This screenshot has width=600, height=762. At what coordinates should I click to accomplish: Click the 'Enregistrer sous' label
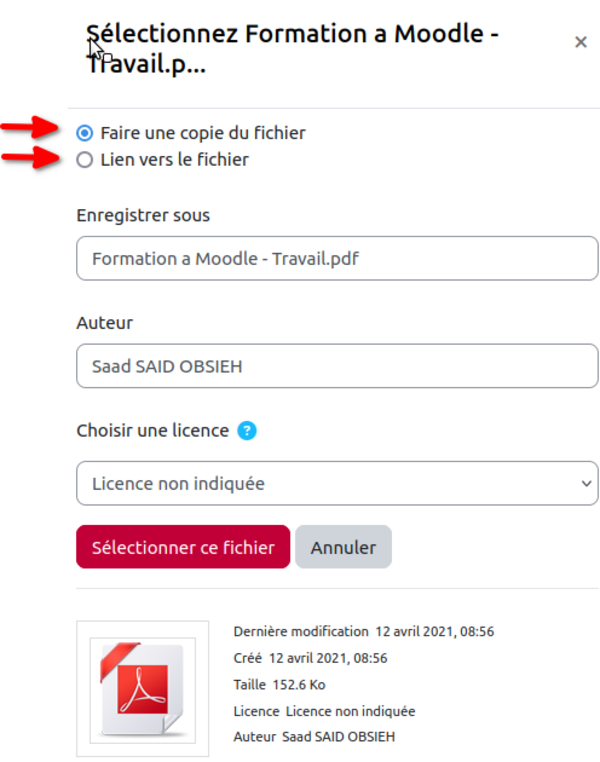coord(143,215)
